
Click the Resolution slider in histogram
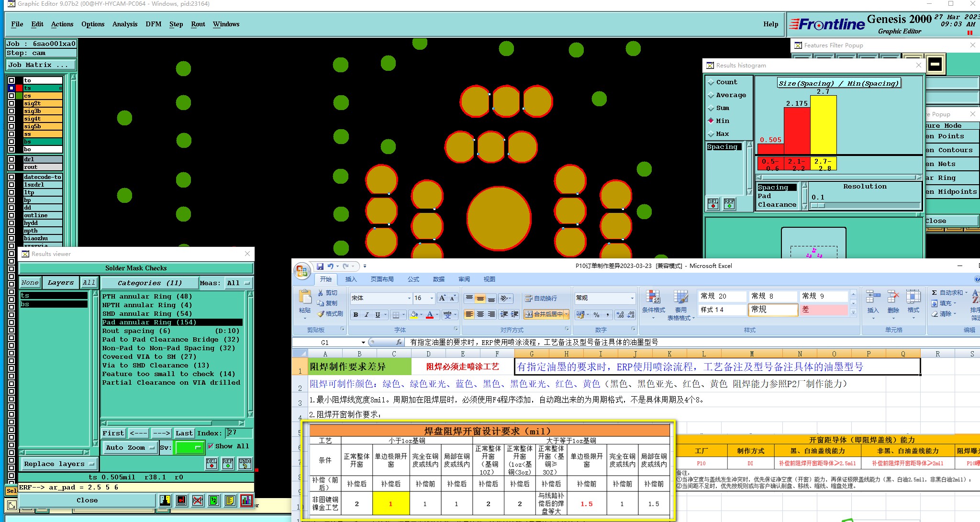[865, 205]
